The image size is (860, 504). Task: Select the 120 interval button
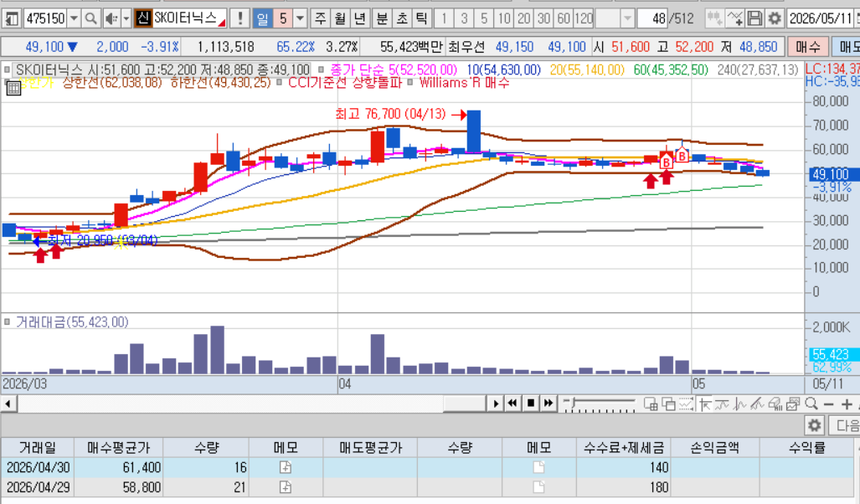tap(584, 18)
